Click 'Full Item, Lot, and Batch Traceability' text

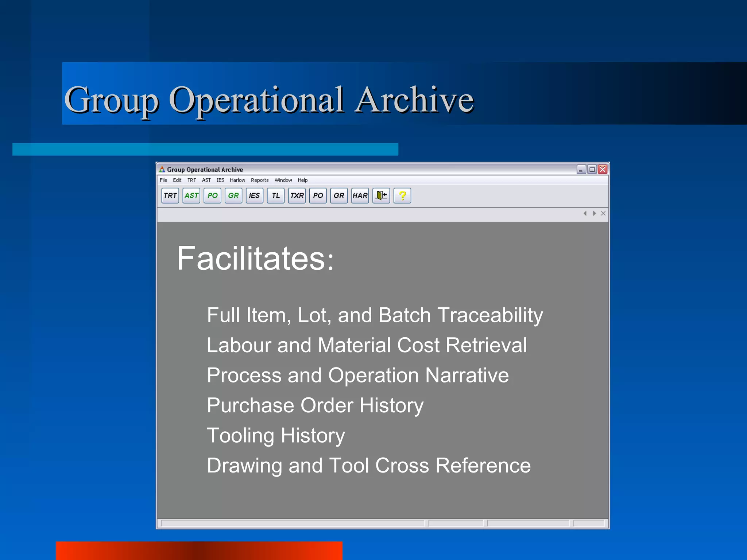tap(375, 315)
